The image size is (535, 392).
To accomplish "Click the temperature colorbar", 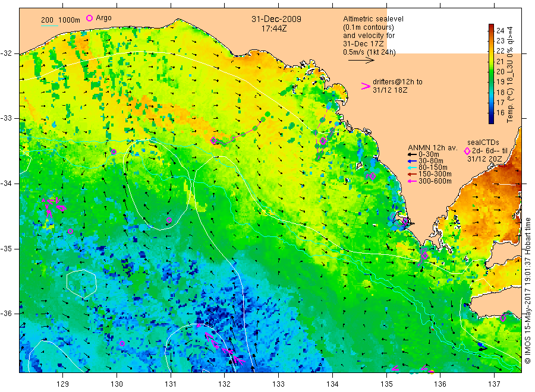I will click(x=491, y=74).
